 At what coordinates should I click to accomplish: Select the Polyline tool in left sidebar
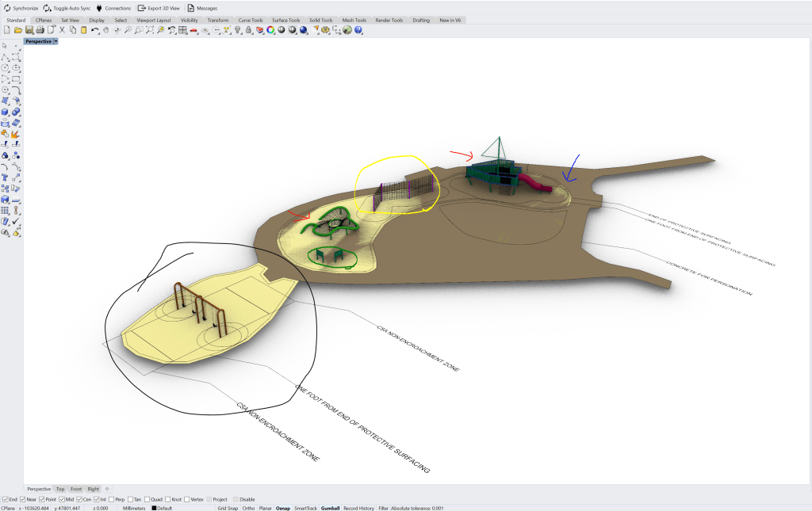(x=6, y=57)
